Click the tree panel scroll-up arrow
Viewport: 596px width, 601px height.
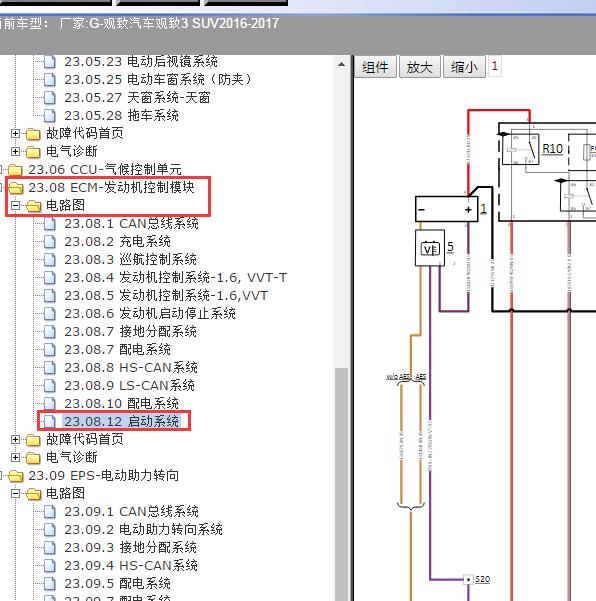(341, 64)
